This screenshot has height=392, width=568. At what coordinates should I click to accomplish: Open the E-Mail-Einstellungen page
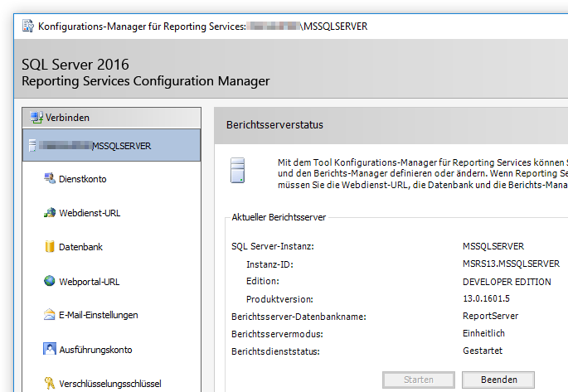click(x=98, y=315)
